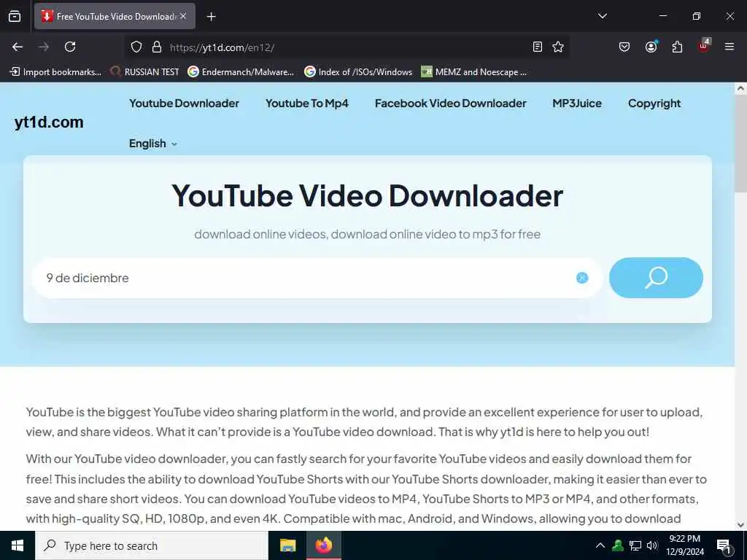747x560 pixels.
Task: Open the MEMZ and Noescape bookmark
Action: pyautogui.click(x=474, y=72)
